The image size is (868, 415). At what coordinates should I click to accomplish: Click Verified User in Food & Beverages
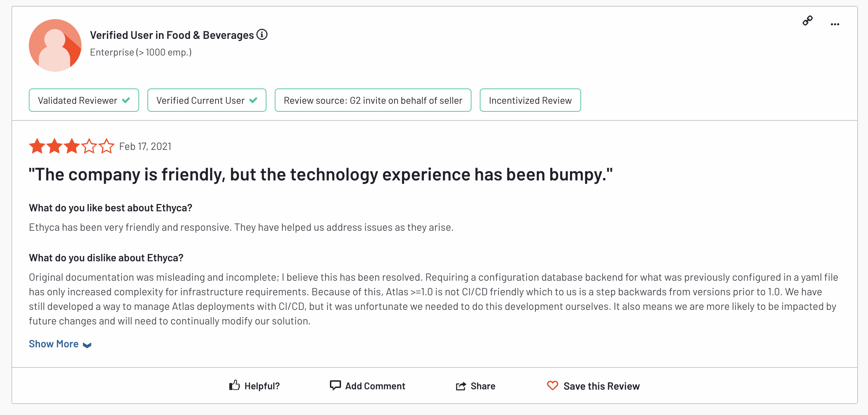click(172, 34)
